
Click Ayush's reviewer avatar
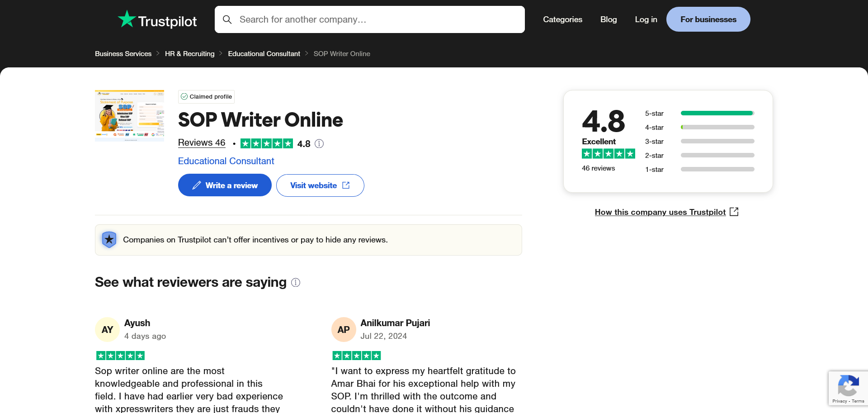coord(107,329)
